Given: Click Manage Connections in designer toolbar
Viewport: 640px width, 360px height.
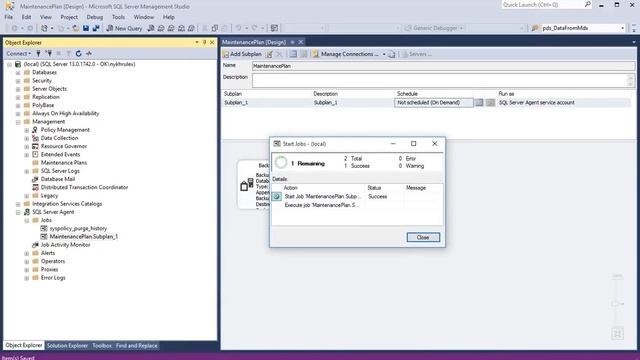Looking at the screenshot, I should tap(345, 54).
